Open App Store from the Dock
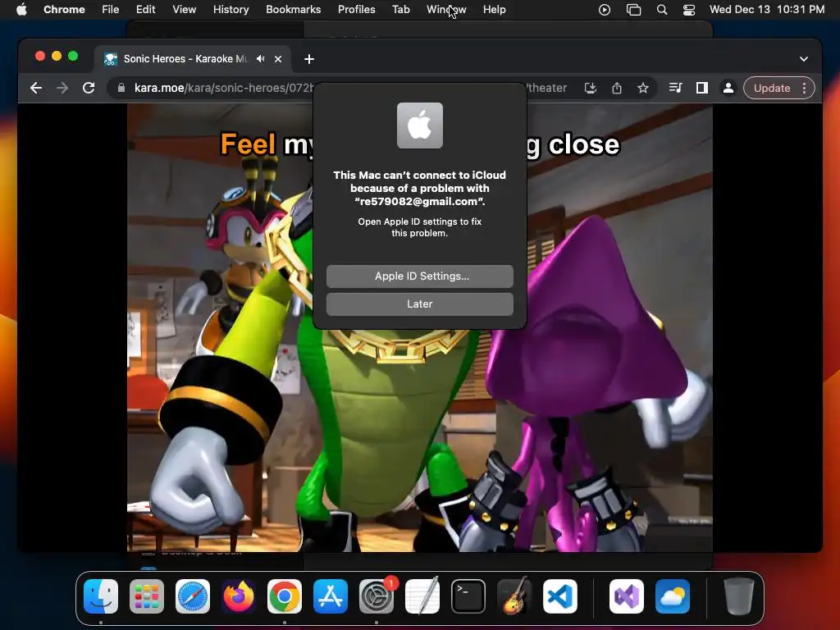 point(331,596)
